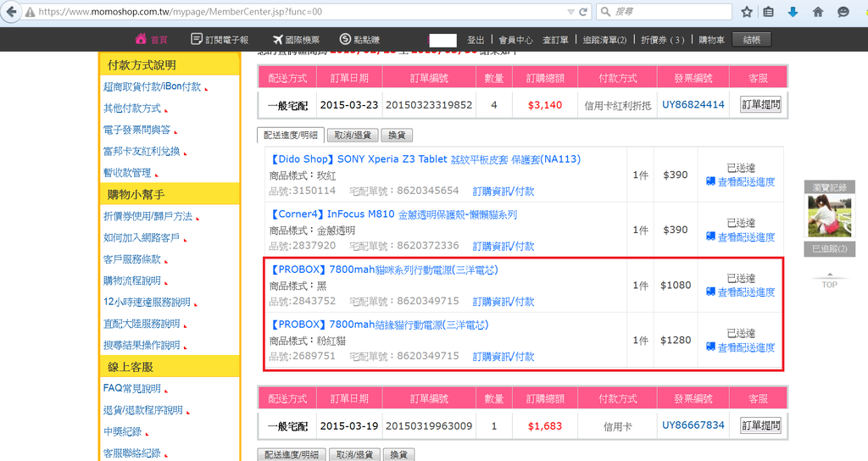868x461 pixels.
Task: Open Corner4 InFocus M810 case product
Action: [x=393, y=214]
